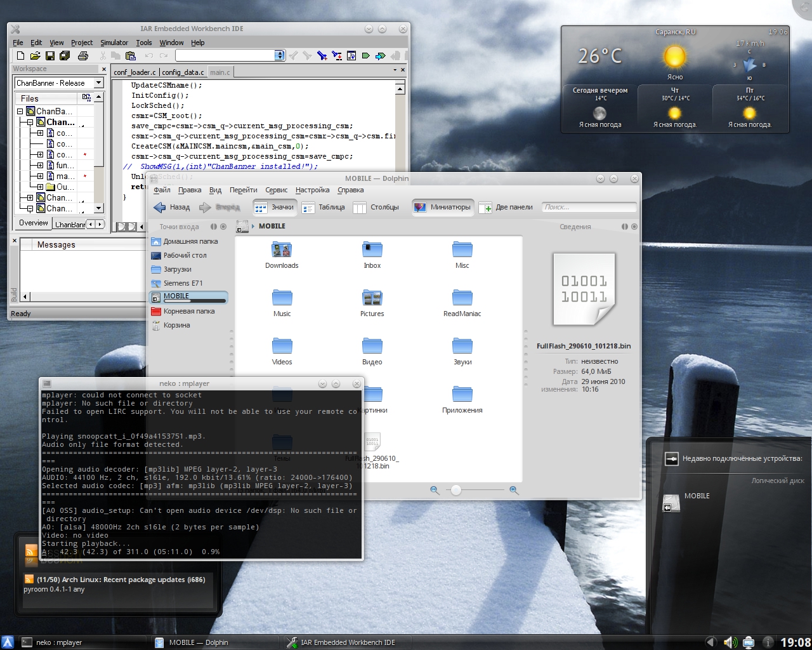The height and width of the screenshot is (650, 812).
Task: Toggle Две панели split view in Dolphin
Action: (506, 207)
